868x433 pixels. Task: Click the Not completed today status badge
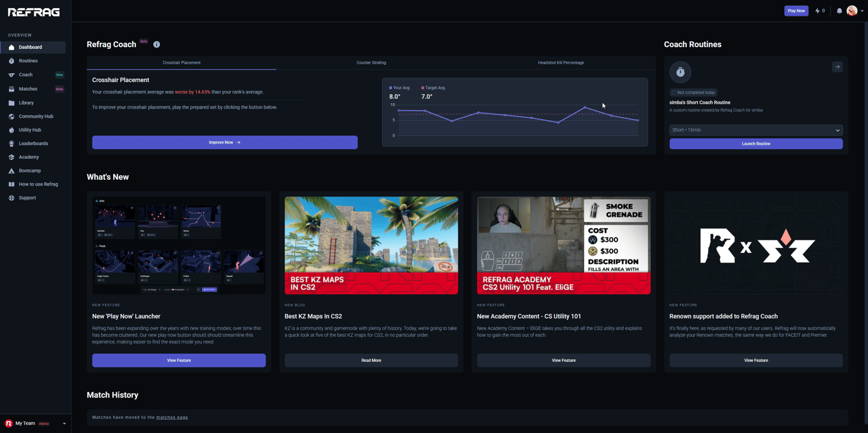point(693,93)
